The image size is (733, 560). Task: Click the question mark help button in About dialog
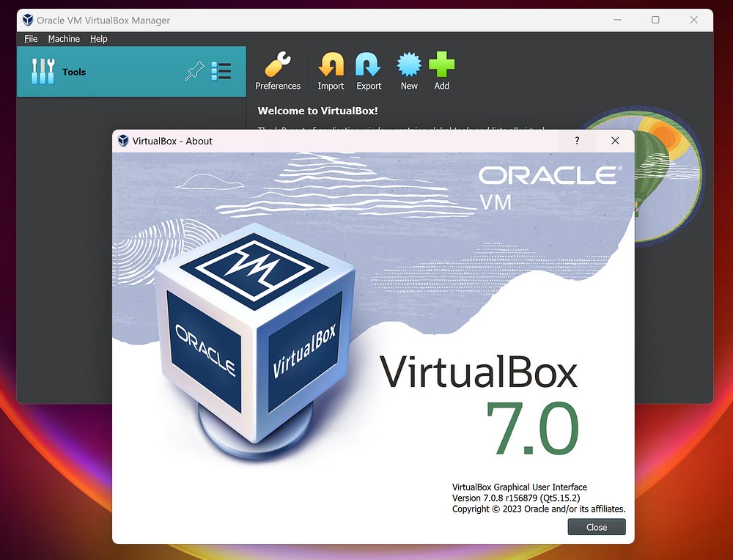[x=577, y=141]
